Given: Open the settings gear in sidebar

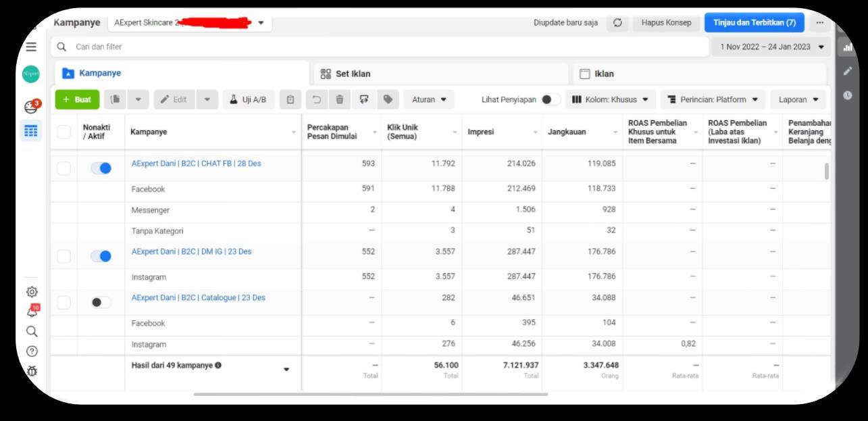Looking at the screenshot, I should (x=32, y=293).
